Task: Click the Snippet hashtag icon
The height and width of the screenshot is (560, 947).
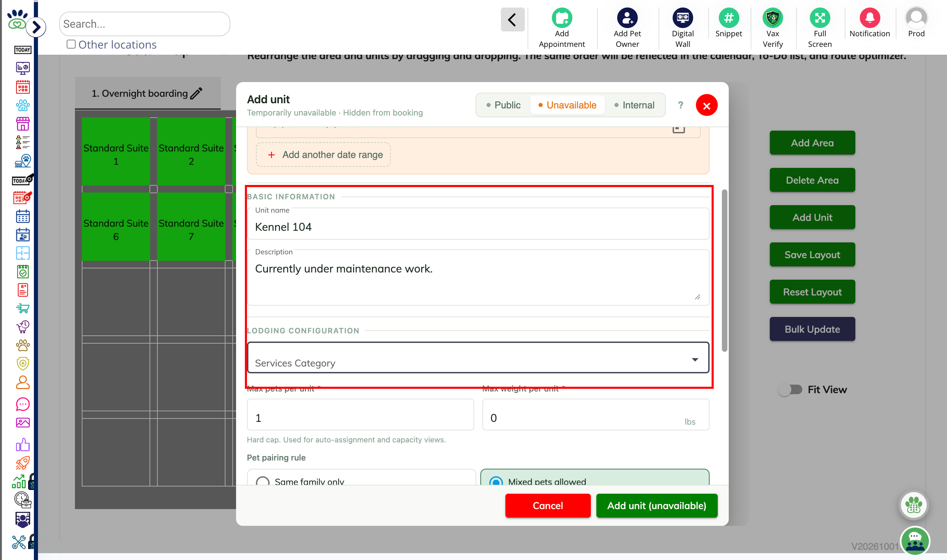Action: (729, 18)
